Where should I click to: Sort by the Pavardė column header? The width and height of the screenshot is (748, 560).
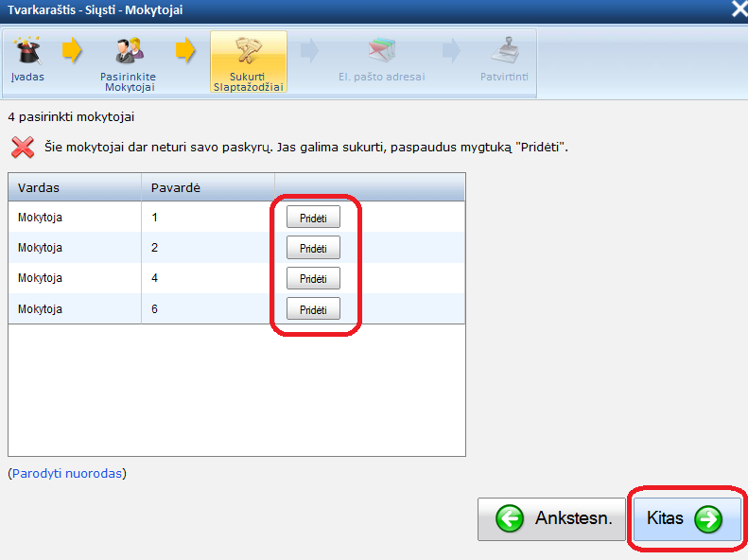pyautogui.click(x=208, y=187)
